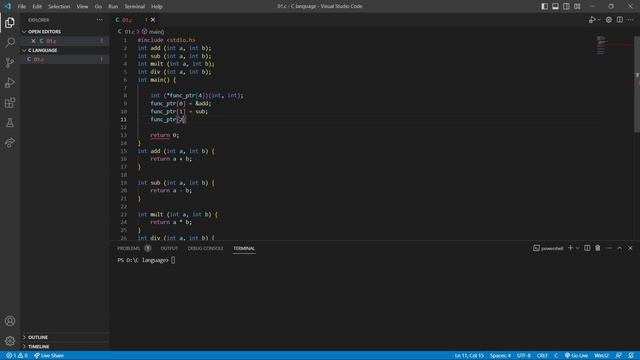
Task: Click the Explorer more actions ellipsis
Action: (x=100, y=20)
